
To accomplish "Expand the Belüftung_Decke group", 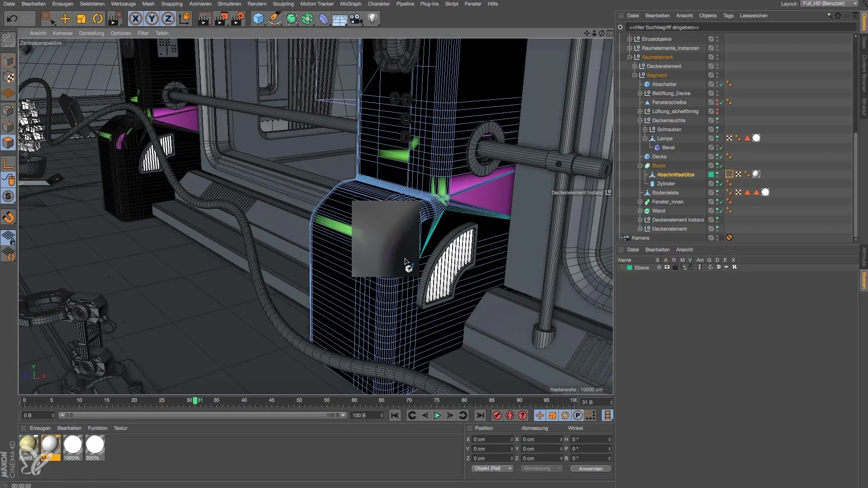I will point(640,93).
